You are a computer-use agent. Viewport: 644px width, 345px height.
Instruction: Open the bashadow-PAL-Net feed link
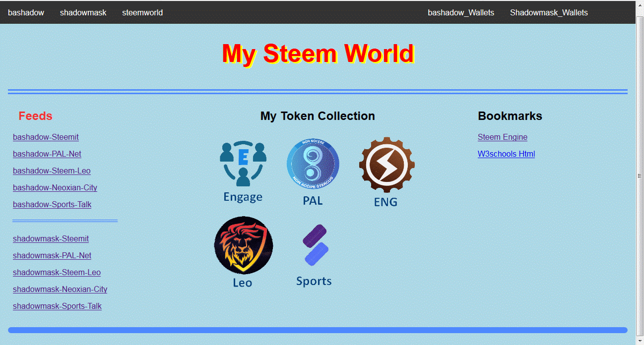coord(47,154)
